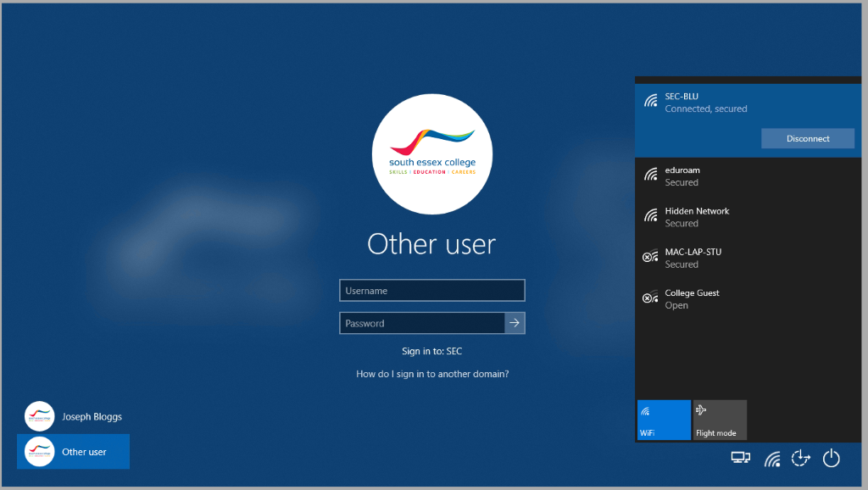This screenshot has height=490, width=868.
Task: Click the Username input field
Action: (x=431, y=290)
